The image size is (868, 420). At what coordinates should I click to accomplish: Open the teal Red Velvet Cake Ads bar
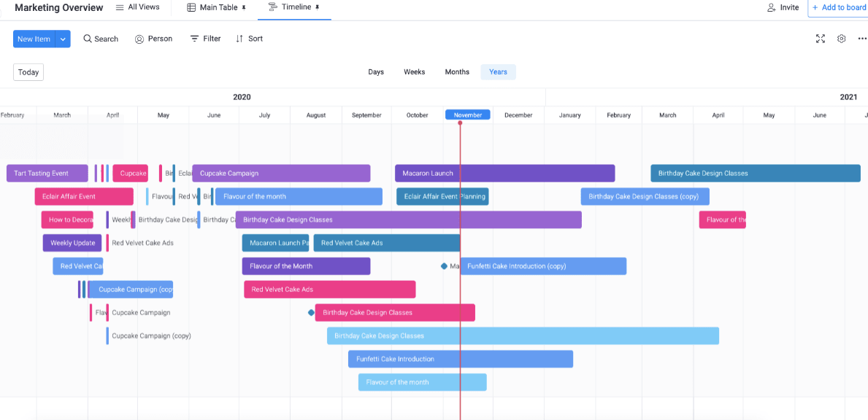[x=387, y=243]
